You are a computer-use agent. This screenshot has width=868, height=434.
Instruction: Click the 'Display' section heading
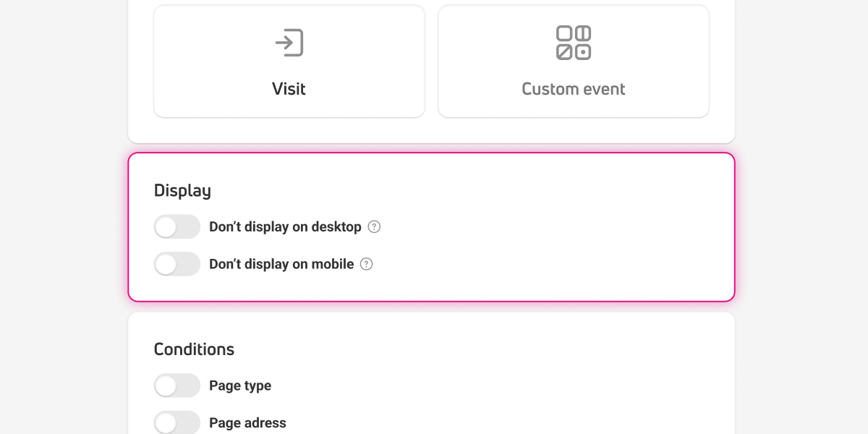point(182,190)
